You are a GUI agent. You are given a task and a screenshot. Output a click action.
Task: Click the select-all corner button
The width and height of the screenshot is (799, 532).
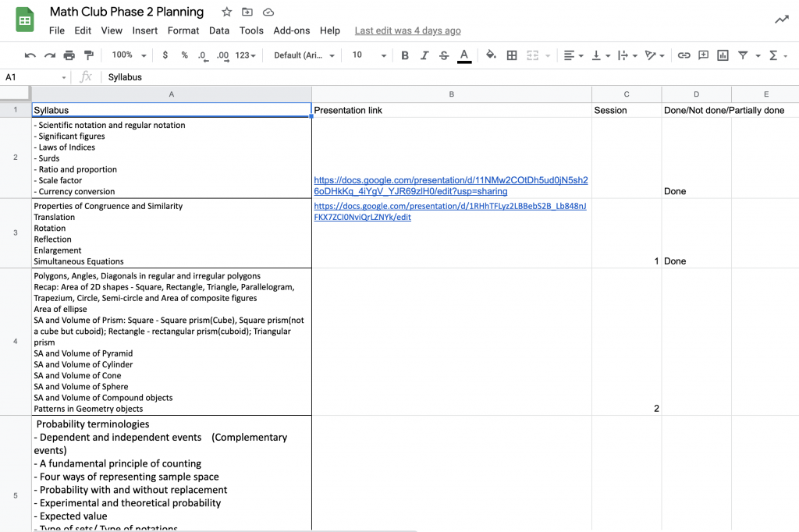click(16, 94)
